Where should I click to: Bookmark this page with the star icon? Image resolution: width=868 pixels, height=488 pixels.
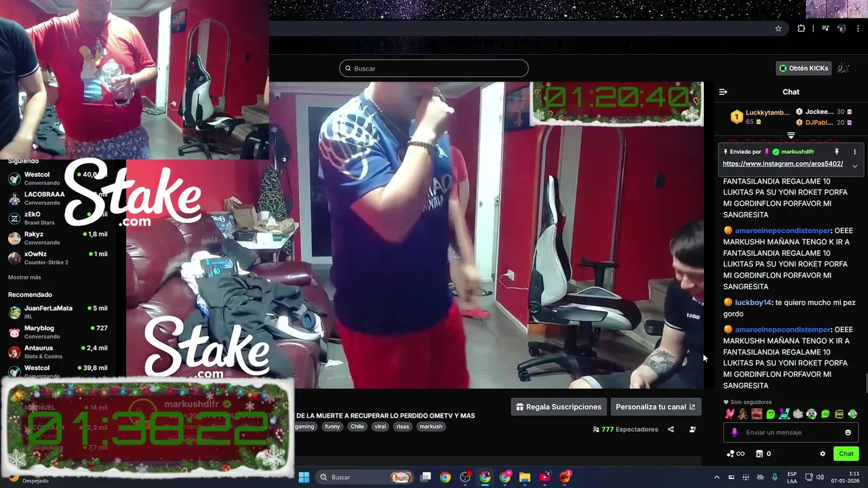click(778, 28)
